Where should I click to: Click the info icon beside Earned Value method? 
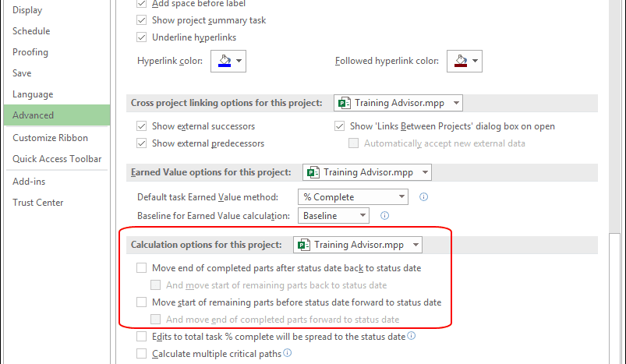(x=423, y=196)
